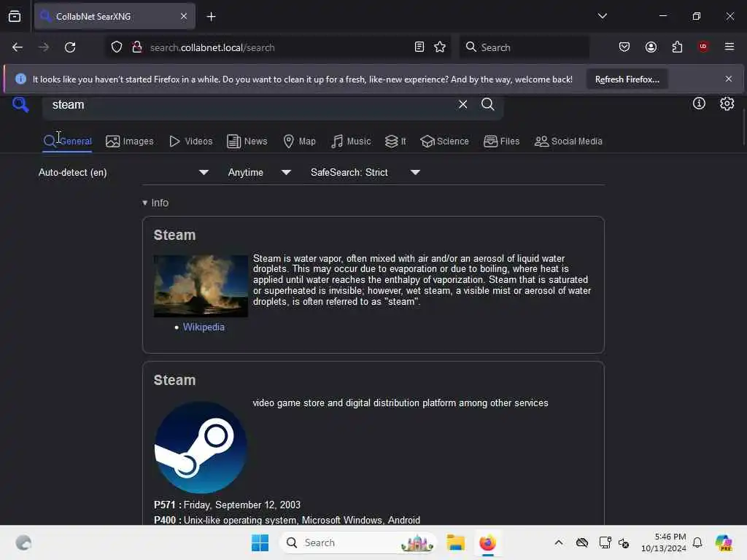Click the site security padlock icon
747x560 pixels.
pyautogui.click(x=137, y=47)
